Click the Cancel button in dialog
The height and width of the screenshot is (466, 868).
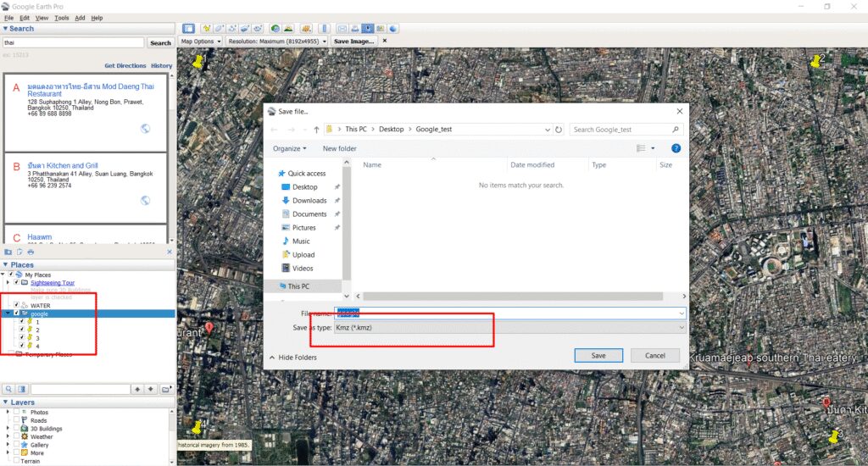(x=655, y=355)
